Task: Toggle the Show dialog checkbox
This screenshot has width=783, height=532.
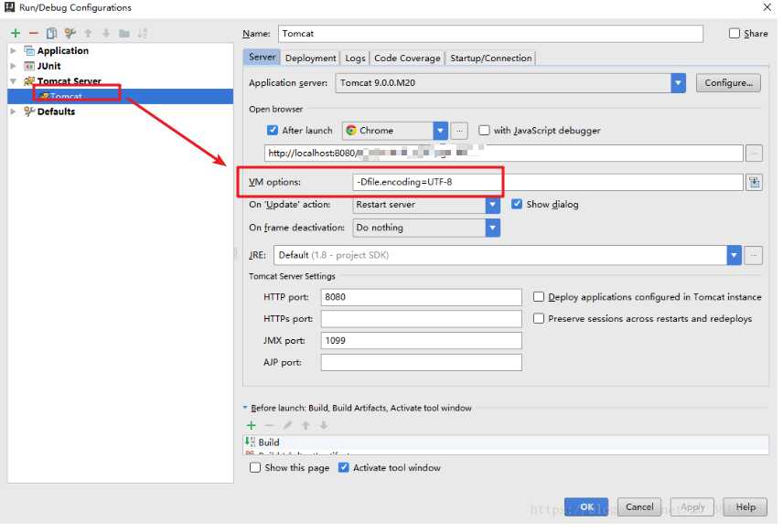Action: point(517,204)
